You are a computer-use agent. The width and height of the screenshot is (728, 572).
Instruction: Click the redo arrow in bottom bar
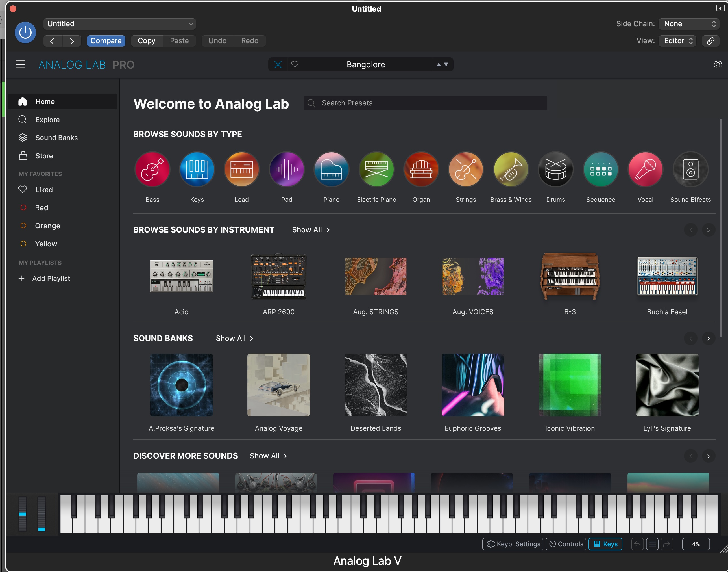pyautogui.click(x=667, y=544)
